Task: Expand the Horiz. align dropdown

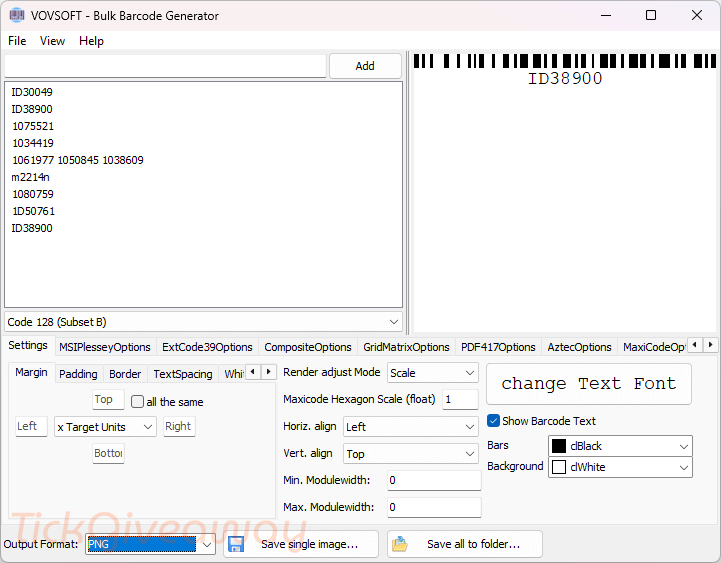Action: [411, 427]
